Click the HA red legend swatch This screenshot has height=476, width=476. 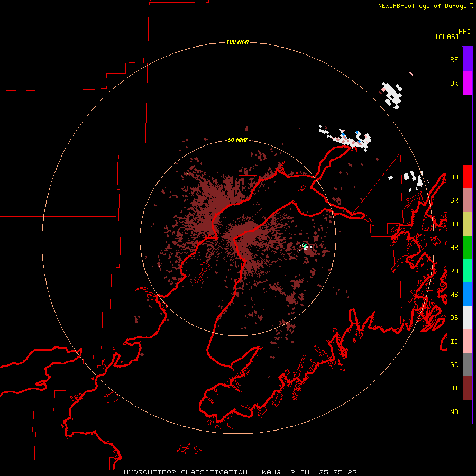[x=467, y=177]
